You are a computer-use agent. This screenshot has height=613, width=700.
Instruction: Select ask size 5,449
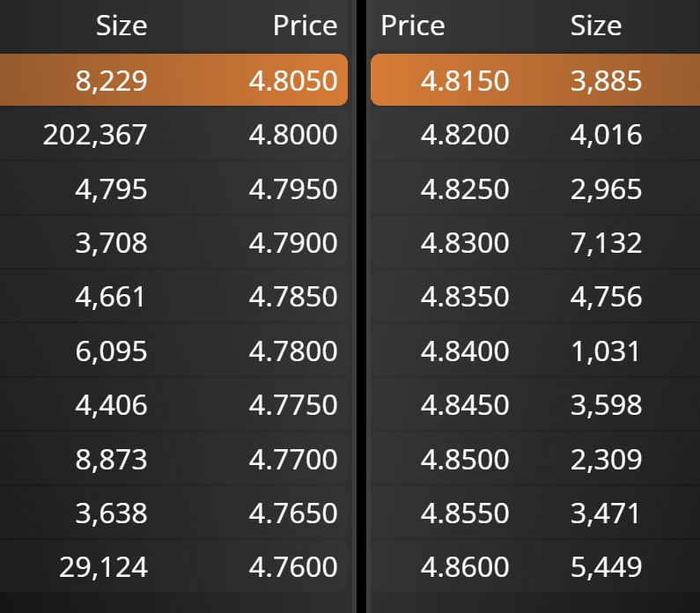pyautogui.click(x=606, y=567)
